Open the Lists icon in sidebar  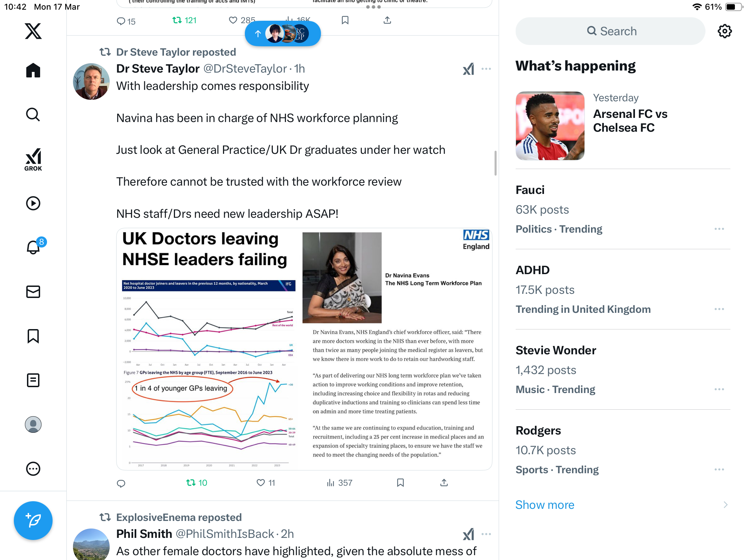33,380
